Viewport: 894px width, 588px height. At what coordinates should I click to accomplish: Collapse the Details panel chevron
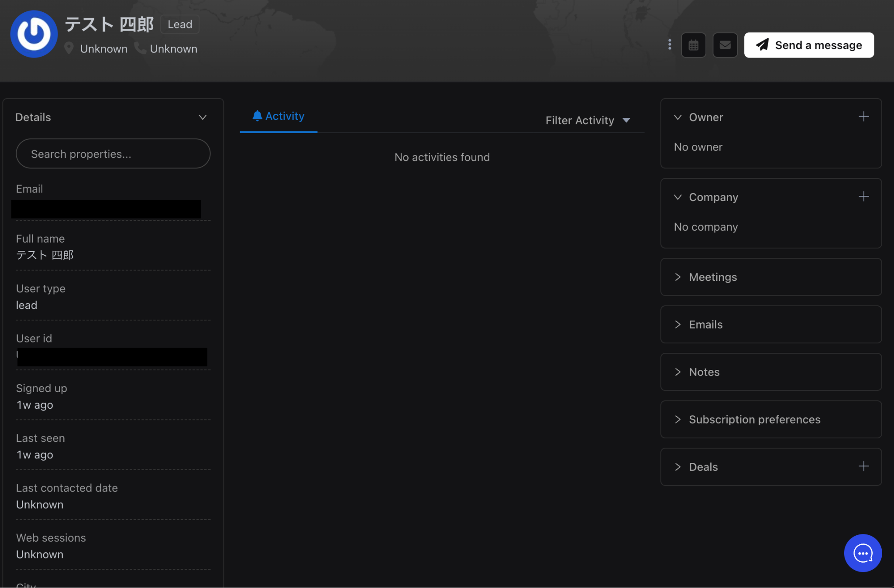[203, 117]
